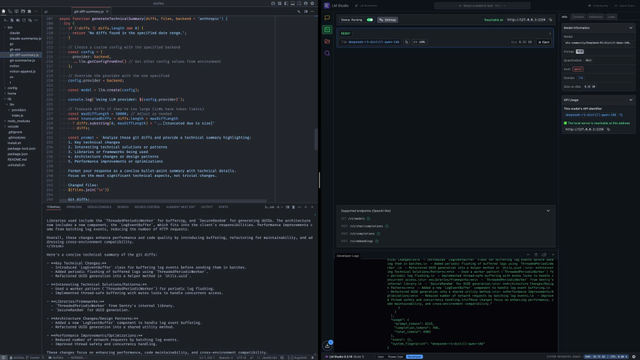Open the downloads icon with the notification badge
This screenshot has width=640, height=360.
pos(327,345)
